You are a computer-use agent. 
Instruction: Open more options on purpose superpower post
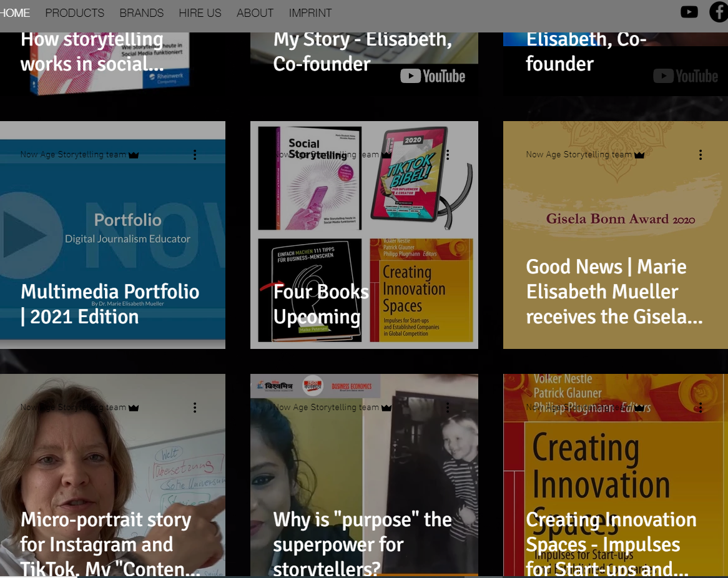pos(448,408)
